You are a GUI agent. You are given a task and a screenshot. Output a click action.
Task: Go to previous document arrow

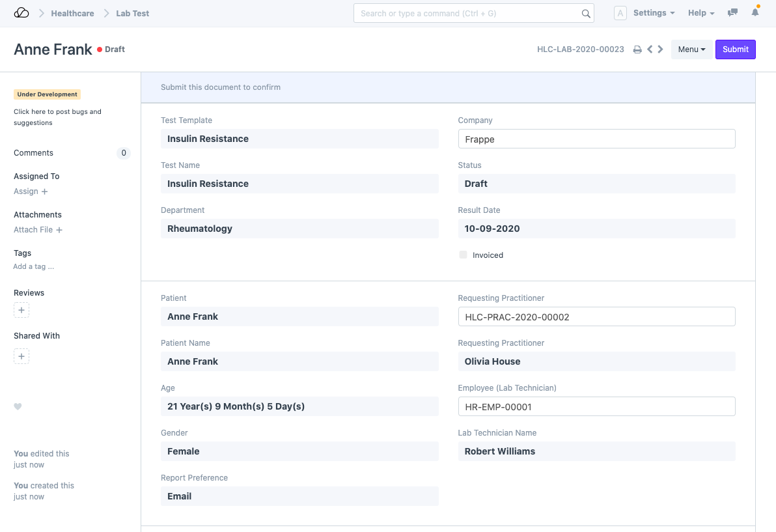(x=649, y=49)
